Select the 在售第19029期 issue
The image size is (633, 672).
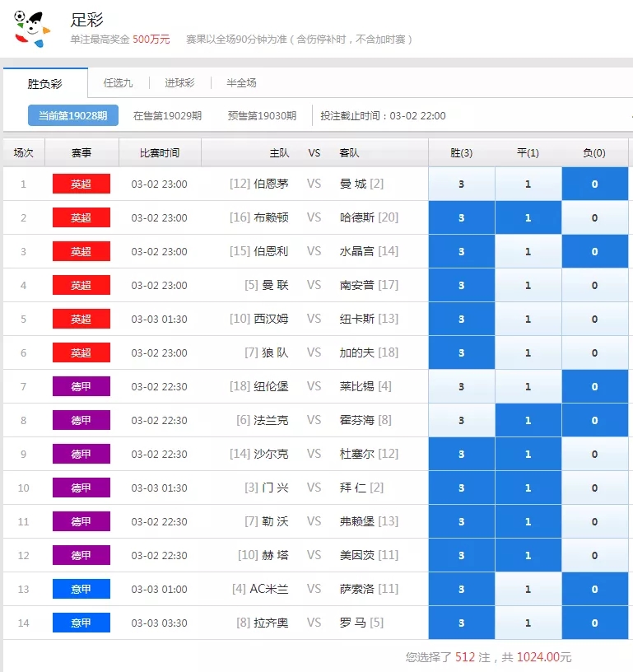click(x=167, y=116)
